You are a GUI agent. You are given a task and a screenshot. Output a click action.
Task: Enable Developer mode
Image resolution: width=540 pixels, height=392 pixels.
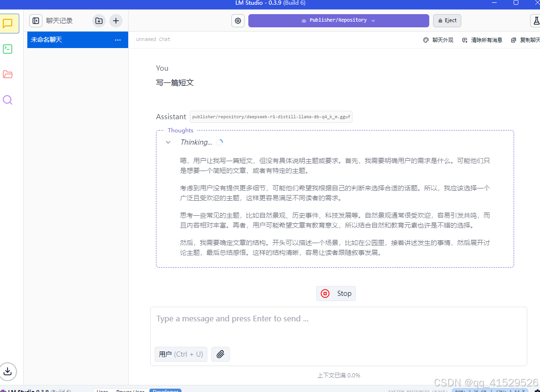(165, 391)
